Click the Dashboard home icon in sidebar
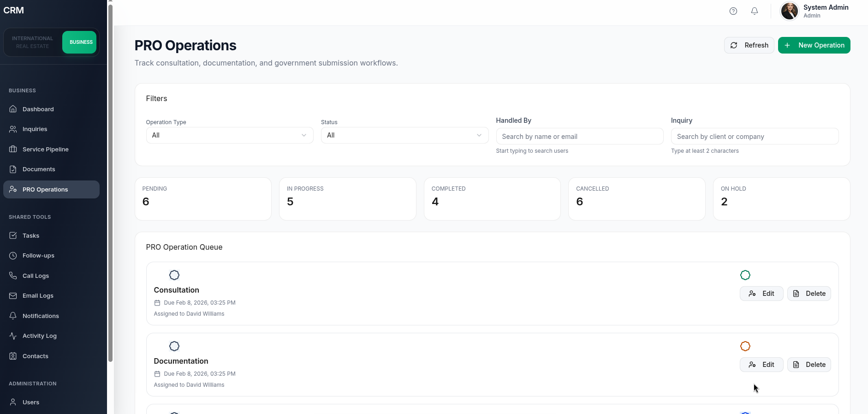This screenshot has width=868, height=414. point(13,109)
